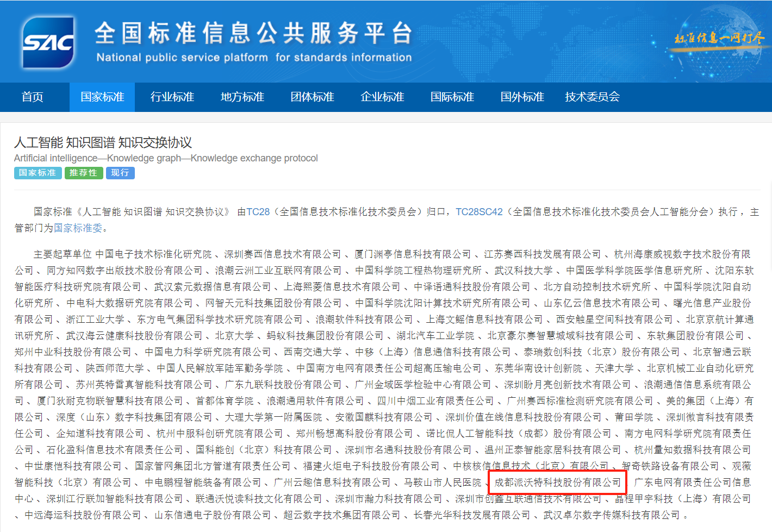Click the slogan 标准信息一网打尽
The image size is (772, 532).
point(719,37)
